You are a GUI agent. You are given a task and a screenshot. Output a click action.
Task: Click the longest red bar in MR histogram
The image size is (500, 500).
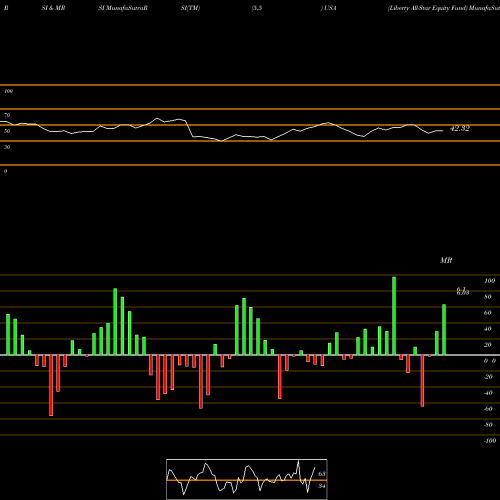tap(51, 385)
